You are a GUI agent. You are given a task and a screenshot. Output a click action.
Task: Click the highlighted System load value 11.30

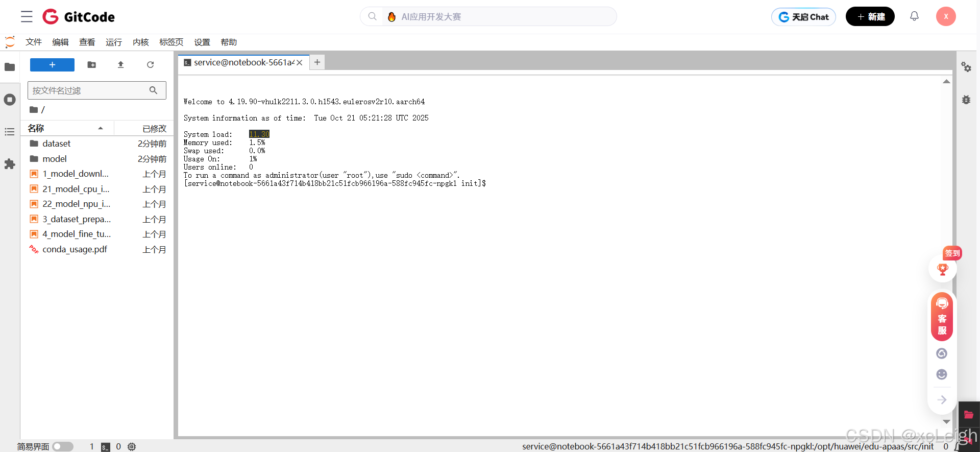pos(259,134)
